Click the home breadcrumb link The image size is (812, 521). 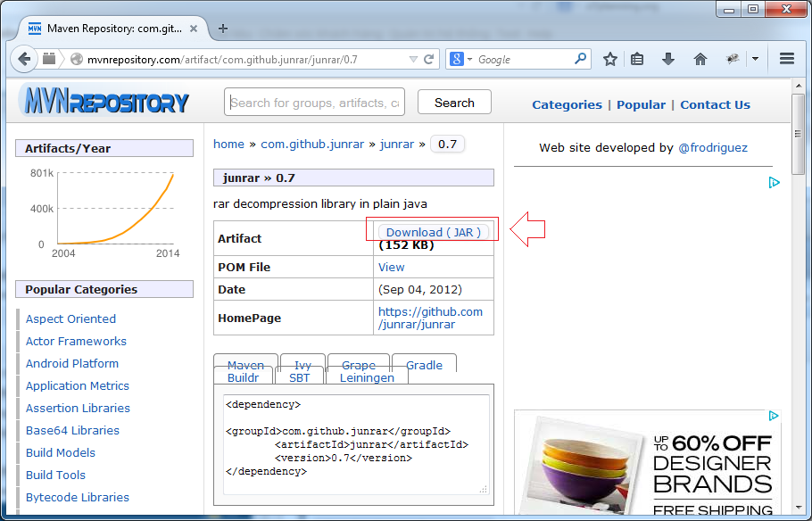point(228,144)
